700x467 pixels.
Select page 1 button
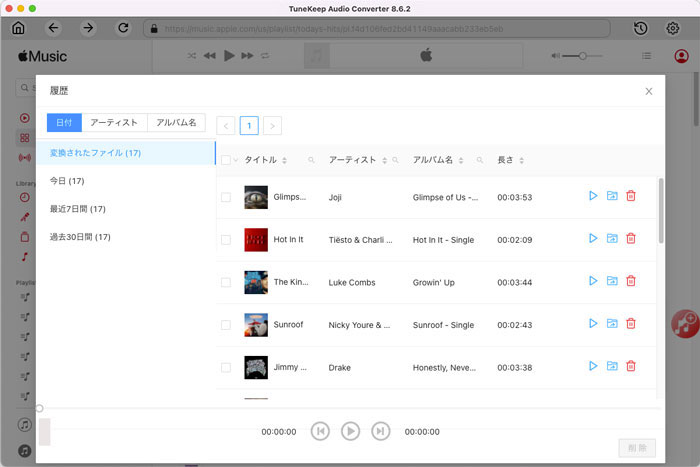(249, 126)
